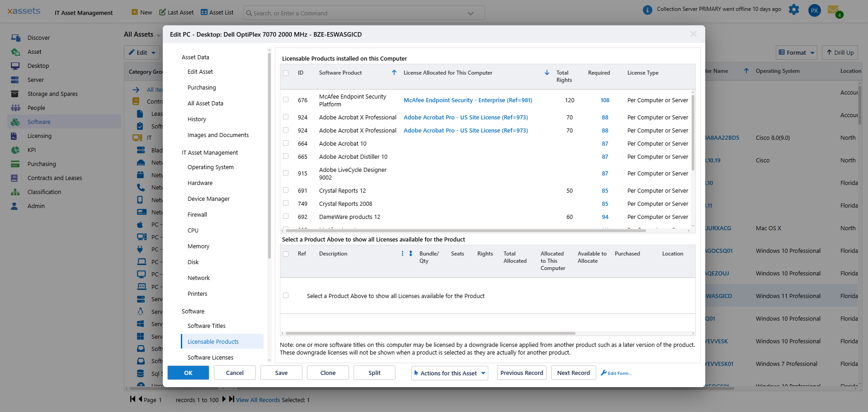The image size is (868, 412).
Task: Expand the Actions for this Asset dropdown
Action: 449,373
